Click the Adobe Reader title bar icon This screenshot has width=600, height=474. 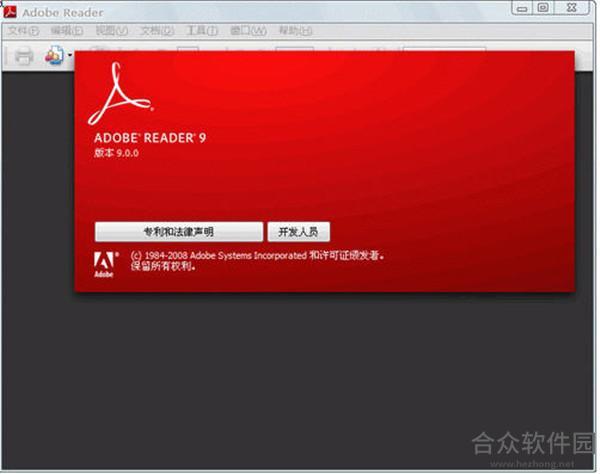click(x=10, y=12)
